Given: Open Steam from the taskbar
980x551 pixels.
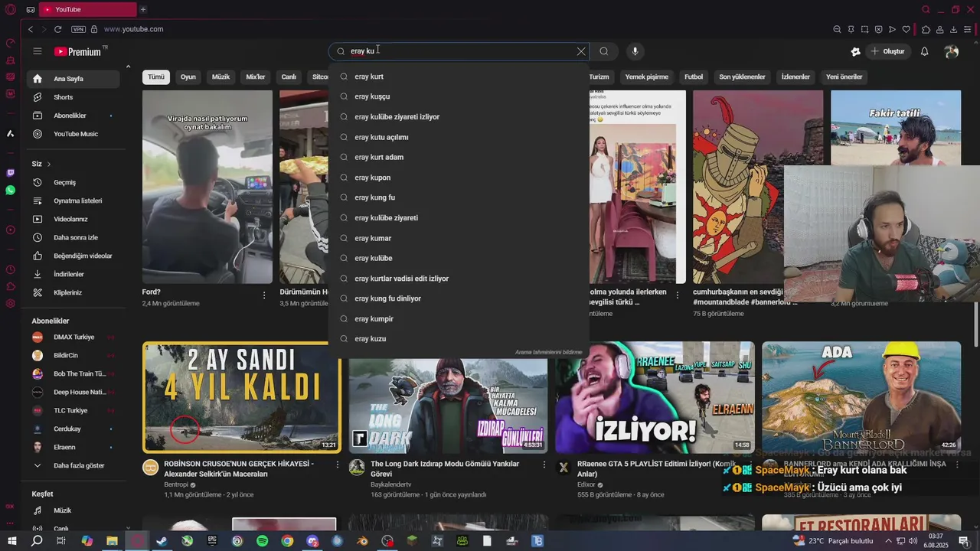Looking at the screenshot, I should pyautogui.click(x=162, y=541).
